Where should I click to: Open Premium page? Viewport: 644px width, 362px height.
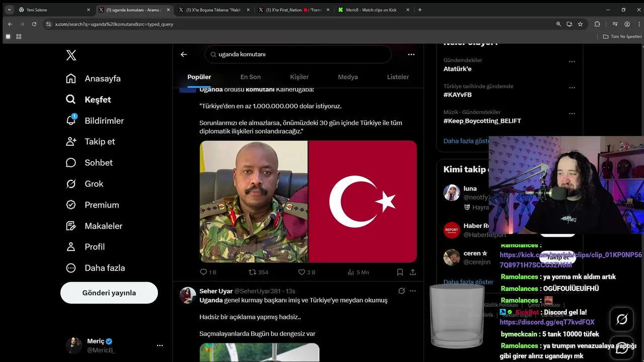click(x=93, y=205)
